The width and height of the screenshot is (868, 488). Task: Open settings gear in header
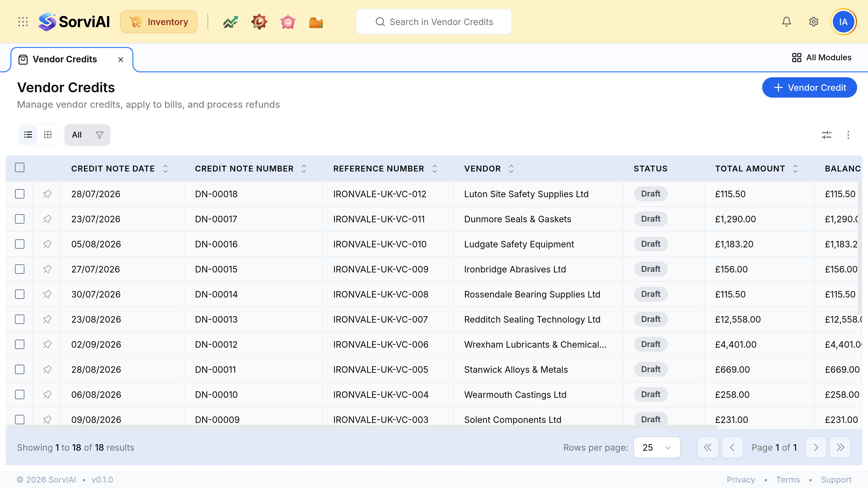(x=814, y=22)
